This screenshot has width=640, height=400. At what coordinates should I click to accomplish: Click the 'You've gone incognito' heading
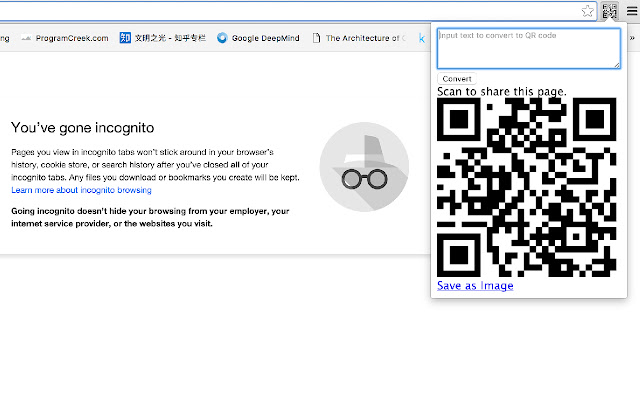coord(81,128)
